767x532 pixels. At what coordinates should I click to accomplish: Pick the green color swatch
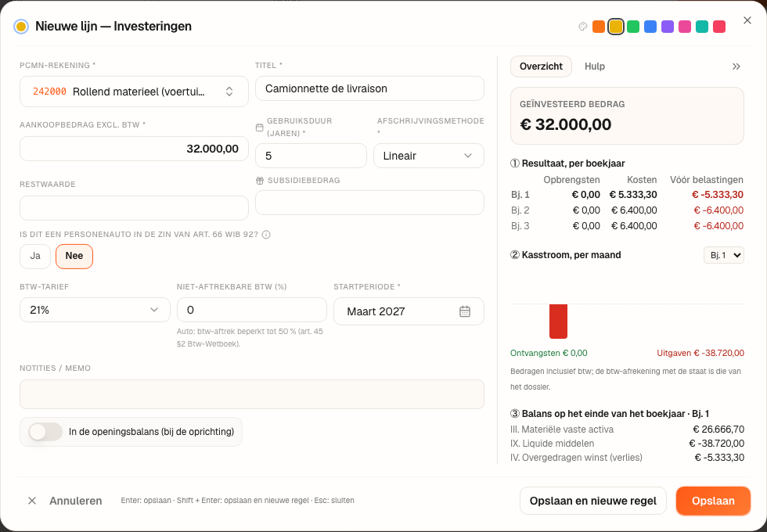633,27
